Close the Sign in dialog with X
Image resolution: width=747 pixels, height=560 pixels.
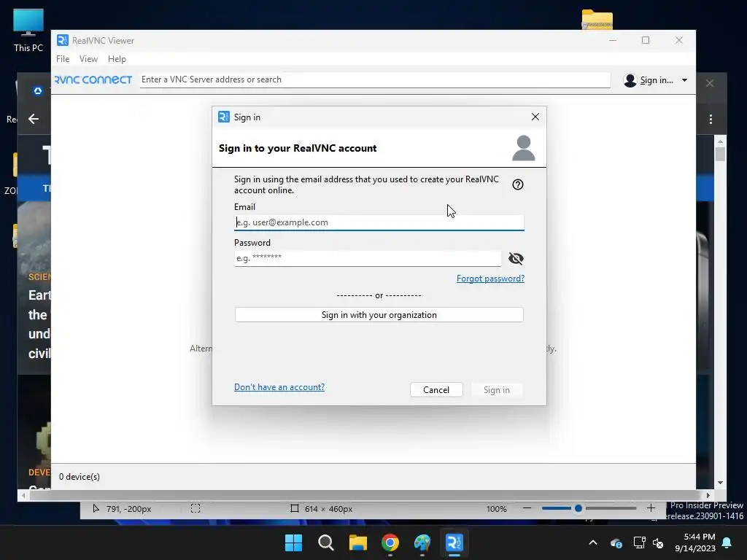(x=535, y=117)
